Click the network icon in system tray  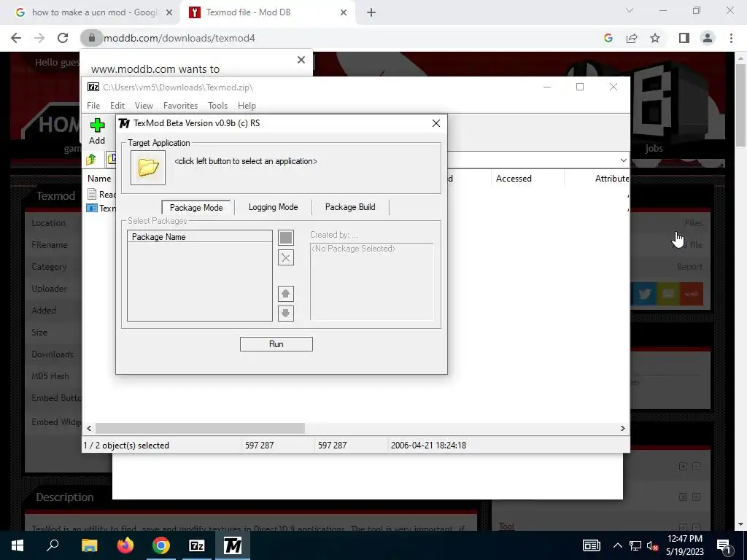coord(635,545)
